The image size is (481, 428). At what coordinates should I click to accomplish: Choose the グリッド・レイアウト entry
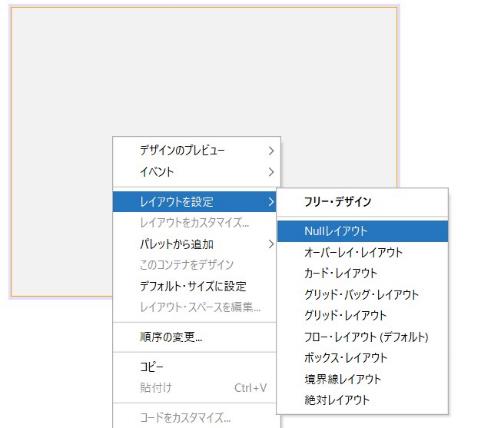click(x=362, y=315)
